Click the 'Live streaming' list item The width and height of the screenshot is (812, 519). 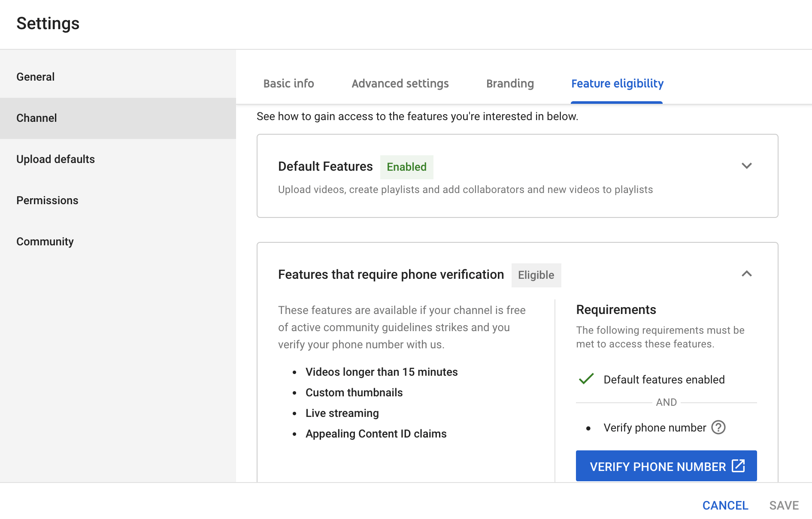[x=342, y=413]
